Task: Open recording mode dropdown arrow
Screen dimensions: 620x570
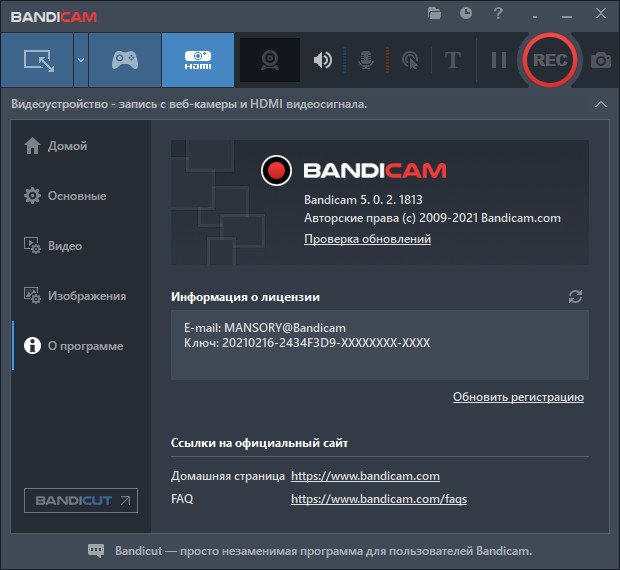Action: [x=80, y=60]
